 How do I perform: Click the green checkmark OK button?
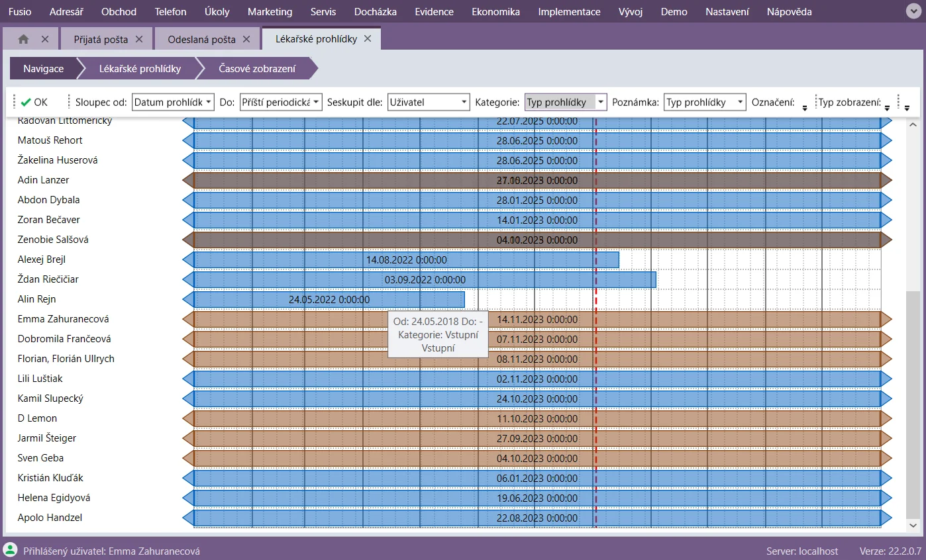click(34, 102)
